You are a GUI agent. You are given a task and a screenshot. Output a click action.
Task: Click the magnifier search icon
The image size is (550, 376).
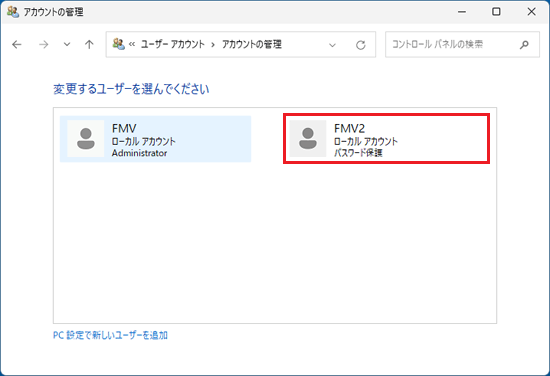tap(524, 45)
